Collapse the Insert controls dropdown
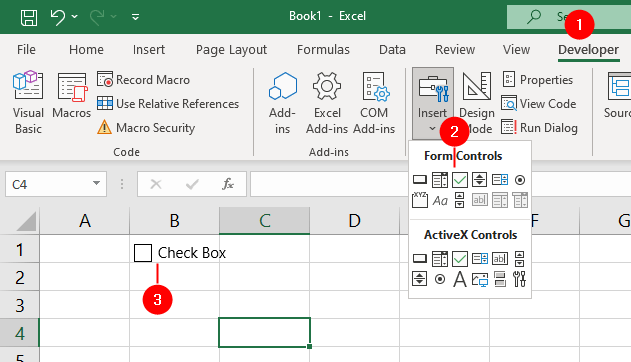 tap(433, 103)
